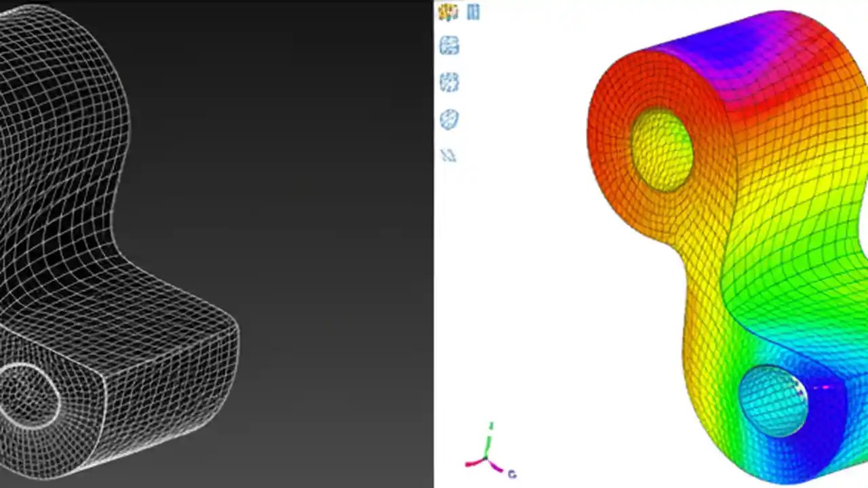Viewport: 868px width, 488px height.
Task: Select the cyan lower bore of the stress model
Action: coord(773,400)
